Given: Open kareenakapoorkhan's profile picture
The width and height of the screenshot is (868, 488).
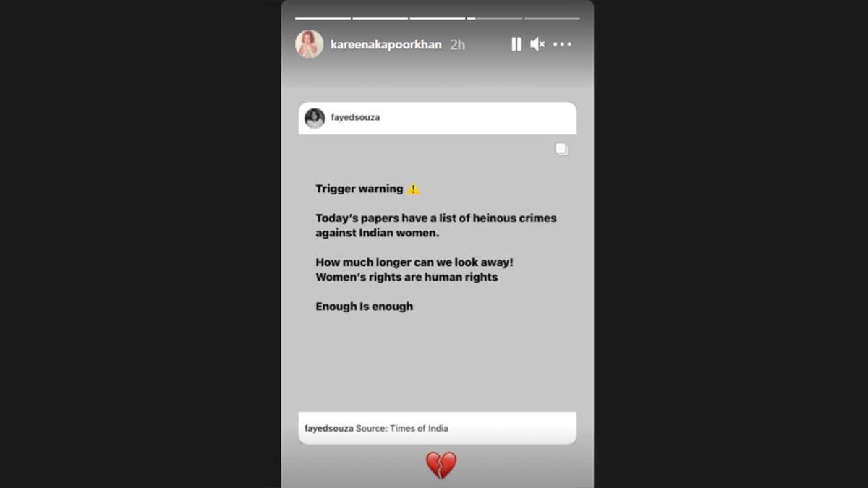Looking at the screenshot, I should [x=309, y=44].
